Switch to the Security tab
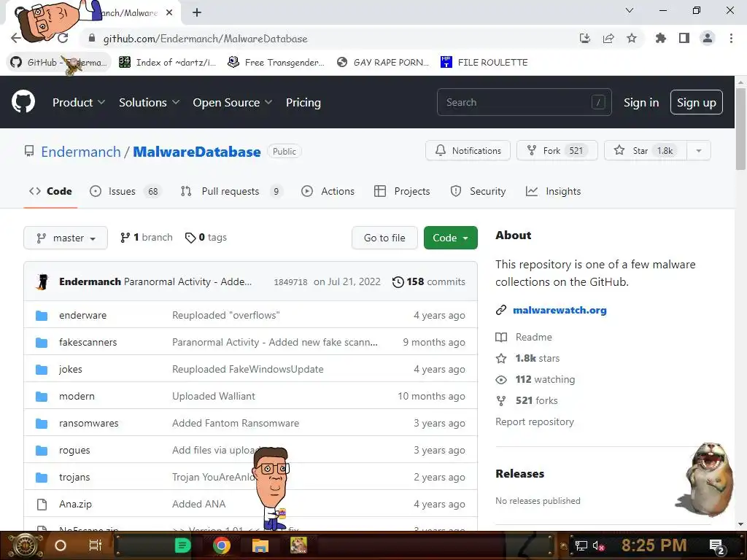This screenshot has width=747, height=560. [478, 192]
